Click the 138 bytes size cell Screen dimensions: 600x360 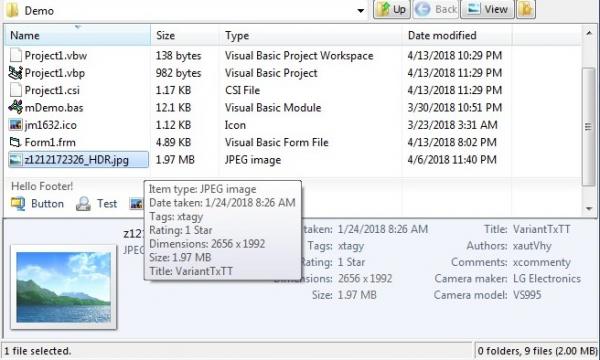(178, 56)
